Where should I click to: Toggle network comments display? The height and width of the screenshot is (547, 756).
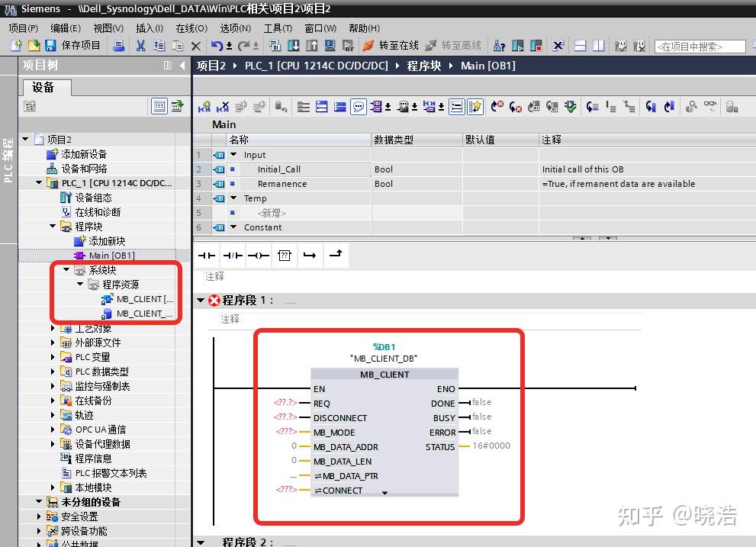(359, 107)
